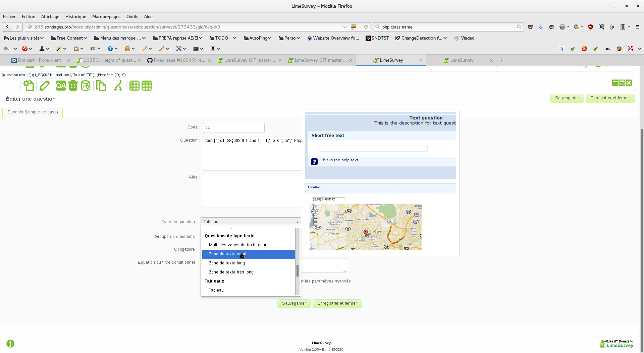Export the question with the lsq icon

86,86
